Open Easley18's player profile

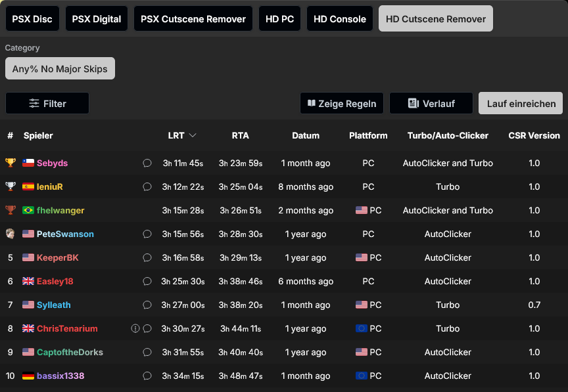pos(55,281)
